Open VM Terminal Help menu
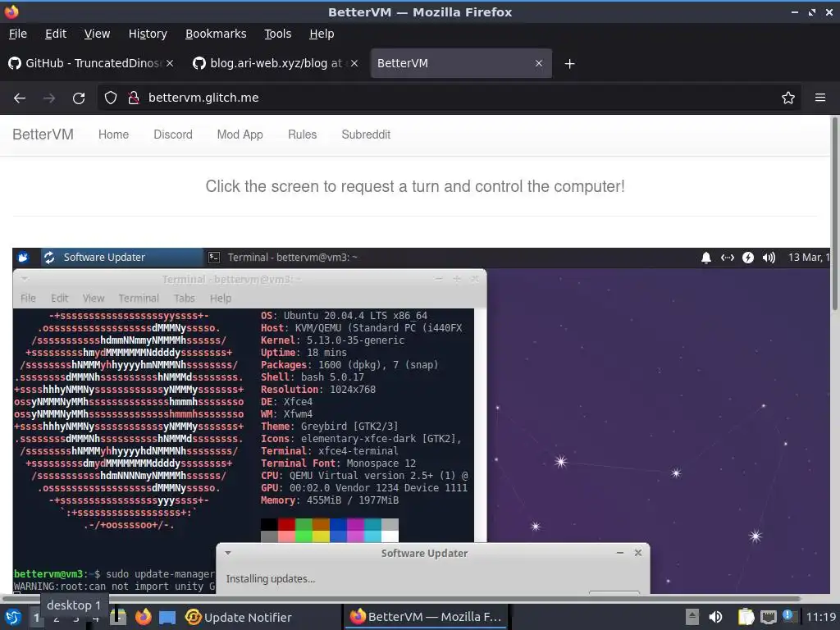Screen dimensions: 840x630 pos(221,298)
